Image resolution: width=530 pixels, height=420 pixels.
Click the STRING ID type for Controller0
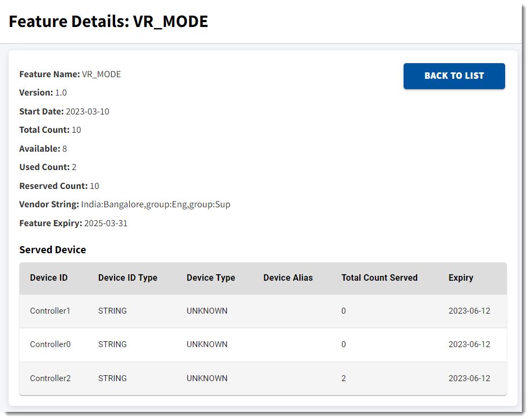[112, 344]
